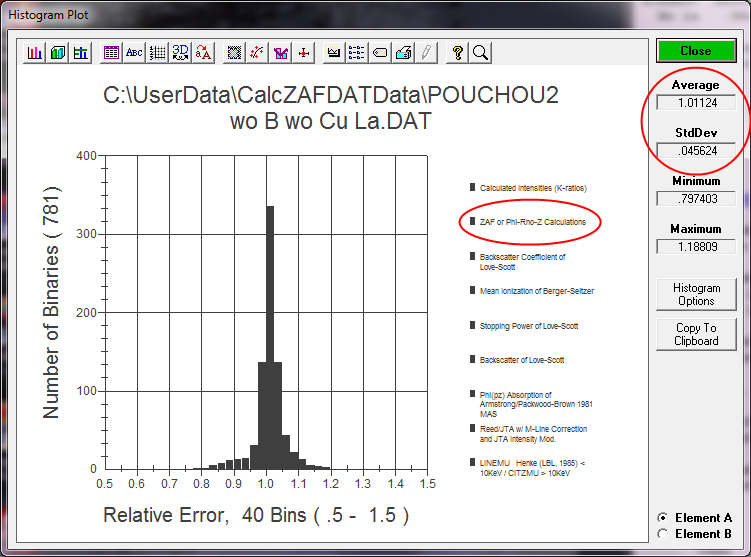Click Copy To Clipboard button
Image resolution: width=751 pixels, height=557 pixels.
(x=696, y=334)
